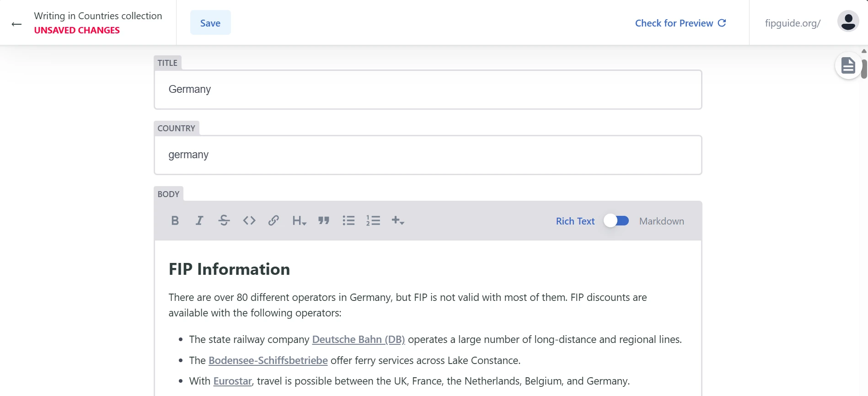Click the FIP Information heading
Image resolution: width=868 pixels, height=396 pixels.
pyautogui.click(x=229, y=269)
